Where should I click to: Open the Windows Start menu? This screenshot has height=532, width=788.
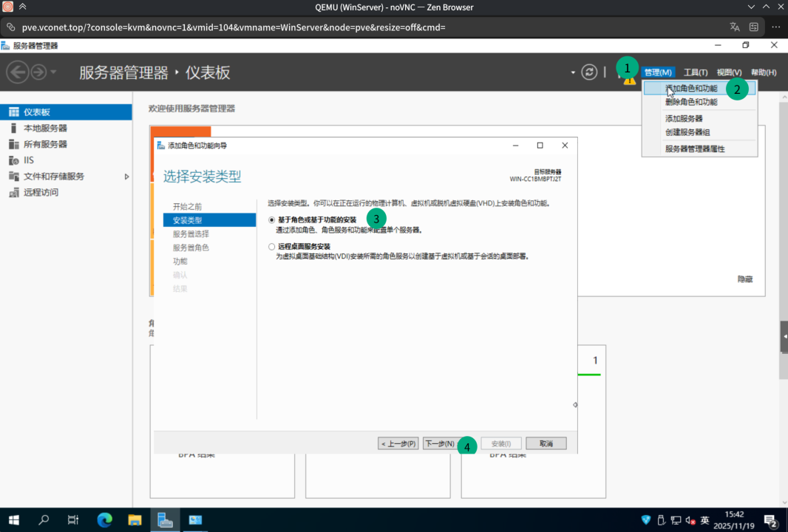point(13,520)
